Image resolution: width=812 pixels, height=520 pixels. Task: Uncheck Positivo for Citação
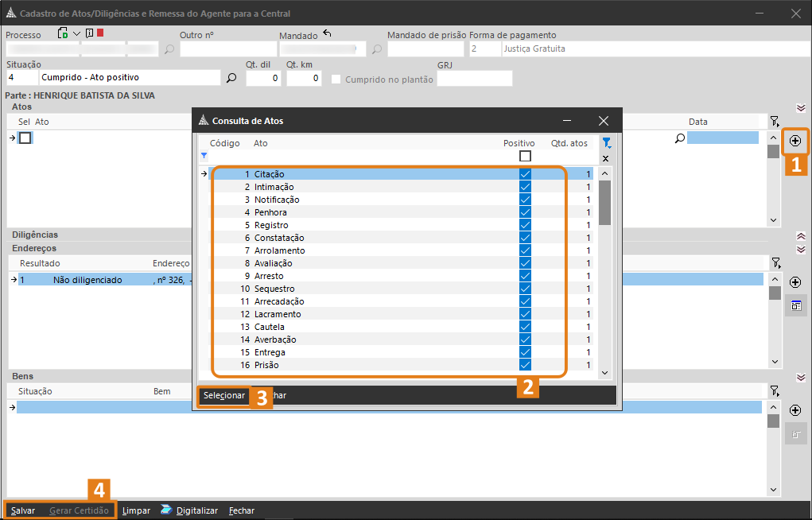[525, 174]
